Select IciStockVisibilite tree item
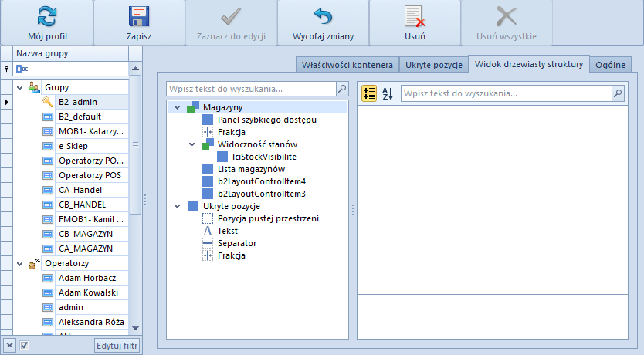Screen dimensions: 644x355 pyautogui.click(x=264, y=157)
